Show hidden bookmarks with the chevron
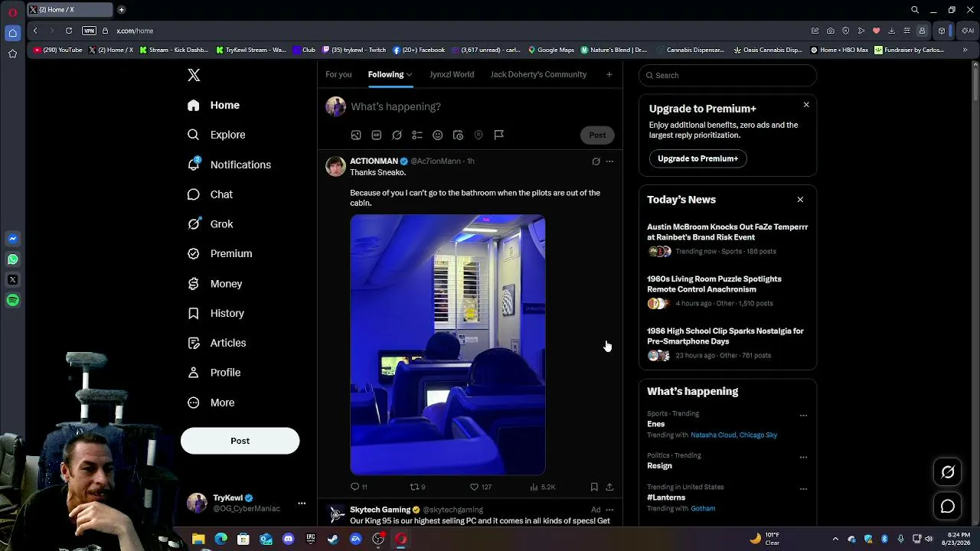 (965, 50)
